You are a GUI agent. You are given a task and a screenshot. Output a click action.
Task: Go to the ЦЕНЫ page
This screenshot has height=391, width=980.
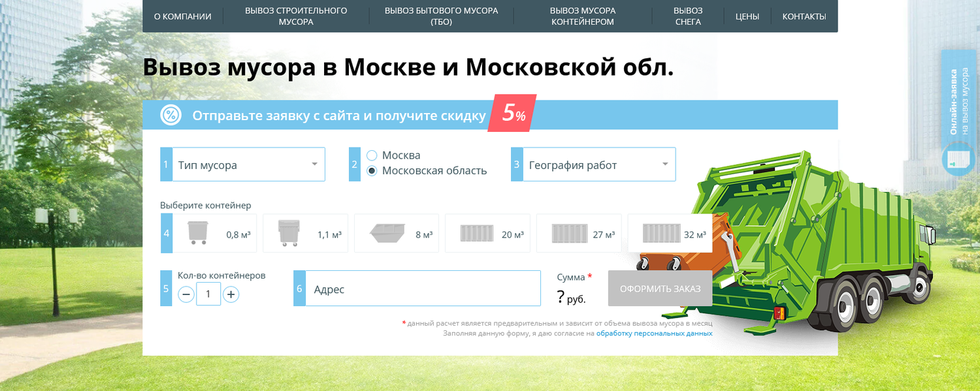[x=747, y=16]
